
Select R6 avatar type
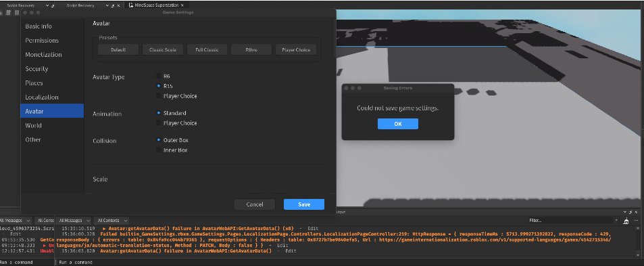pyautogui.click(x=159, y=76)
